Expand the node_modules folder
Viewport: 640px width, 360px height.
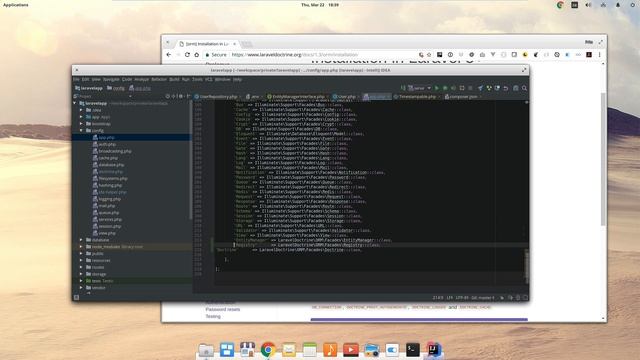81,247
